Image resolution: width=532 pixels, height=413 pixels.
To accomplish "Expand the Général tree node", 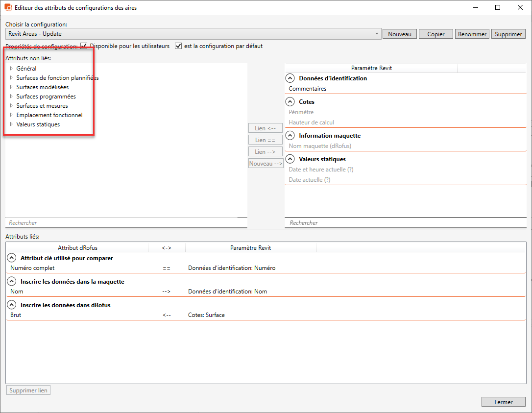I will [11, 69].
